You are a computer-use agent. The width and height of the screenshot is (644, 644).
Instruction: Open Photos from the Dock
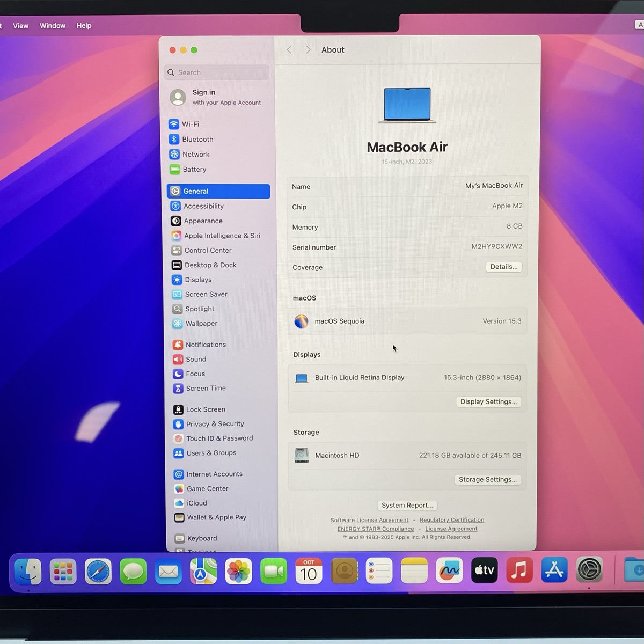click(x=239, y=571)
